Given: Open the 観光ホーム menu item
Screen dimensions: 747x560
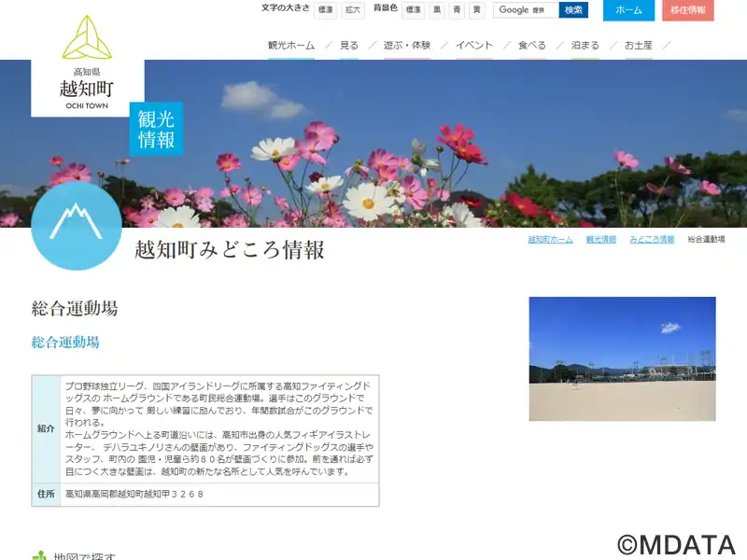Looking at the screenshot, I should [x=291, y=45].
